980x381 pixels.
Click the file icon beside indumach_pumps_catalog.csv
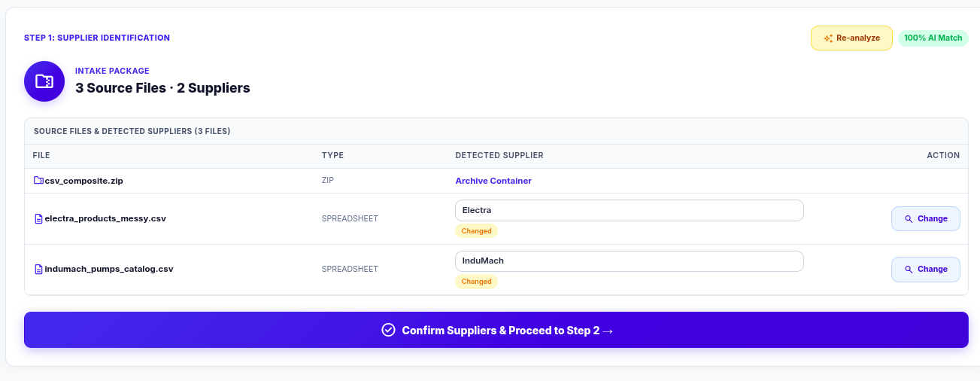(38, 269)
